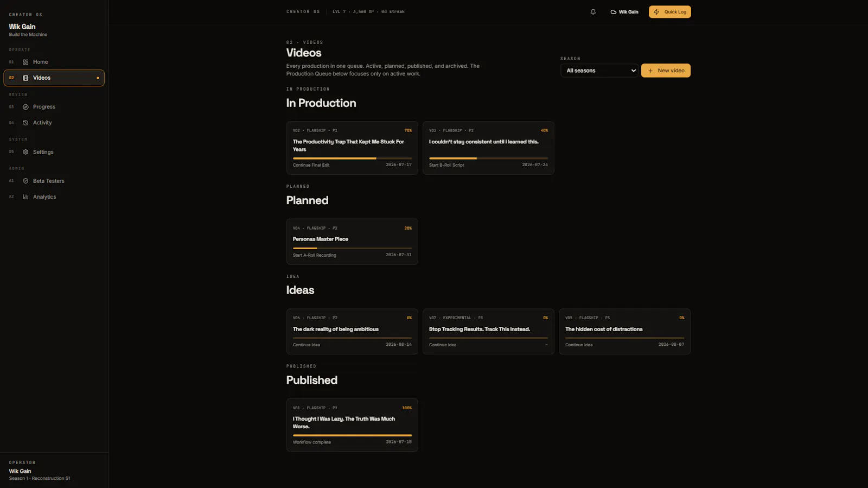Screen dimensions: 868x488
Task: Click the title 'I couldn't stay consistent until I learned this.'
Action: click(x=484, y=142)
